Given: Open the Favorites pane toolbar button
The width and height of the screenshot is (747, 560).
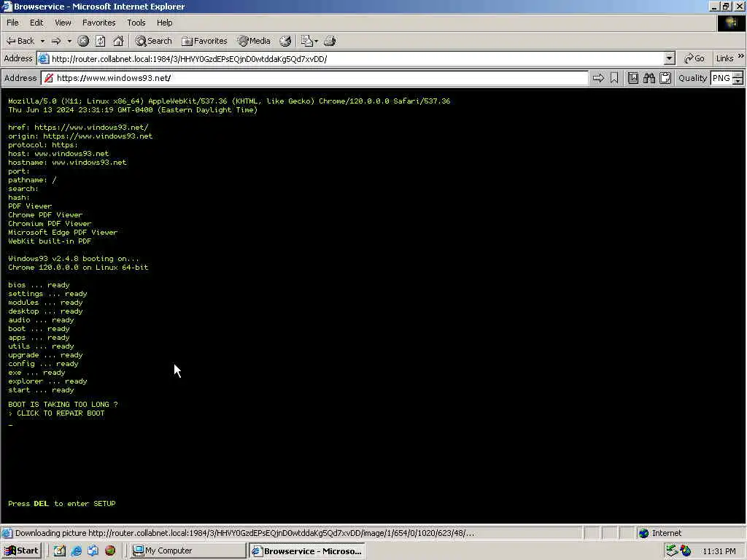Looking at the screenshot, I should tap(204, 41).
